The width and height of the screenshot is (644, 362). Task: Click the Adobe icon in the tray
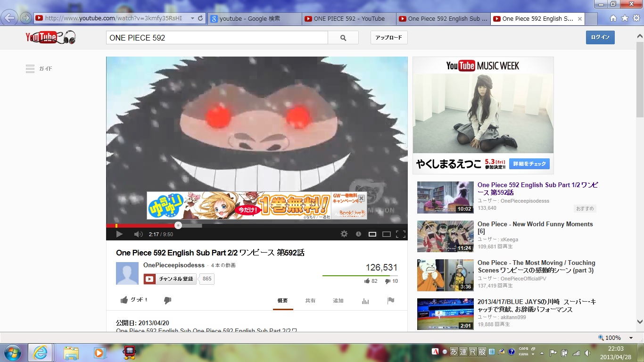click(436, 352)
